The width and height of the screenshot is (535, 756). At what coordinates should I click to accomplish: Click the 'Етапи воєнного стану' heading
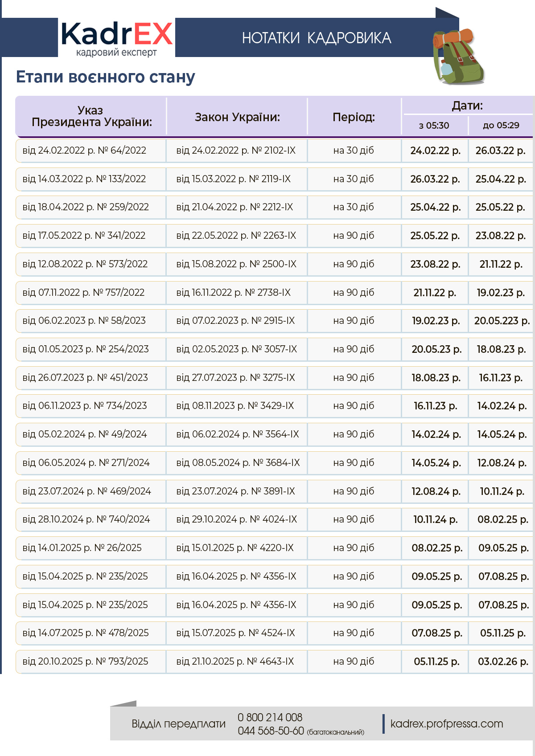(106, 77)
